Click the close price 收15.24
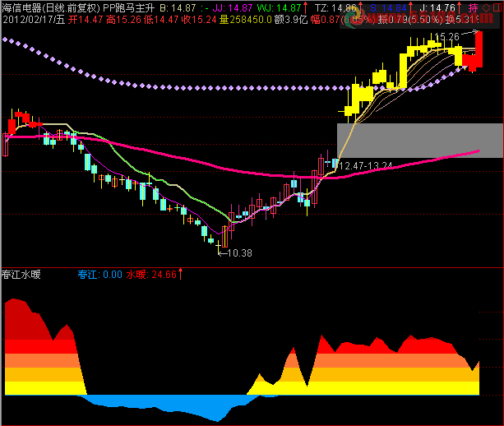The image size is (504, 426). 199,20
